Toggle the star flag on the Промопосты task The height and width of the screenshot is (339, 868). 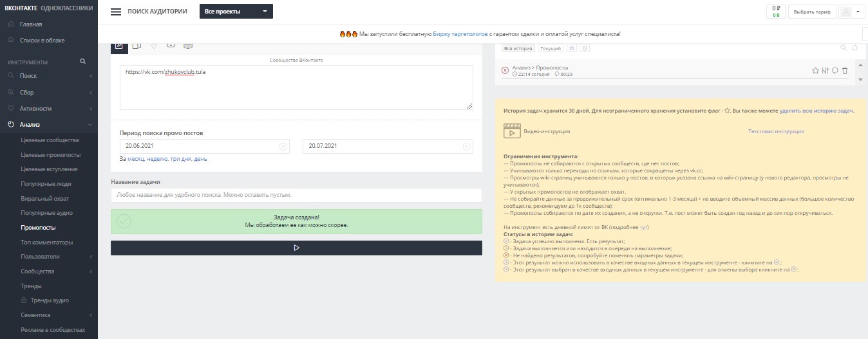coord(815,71)
